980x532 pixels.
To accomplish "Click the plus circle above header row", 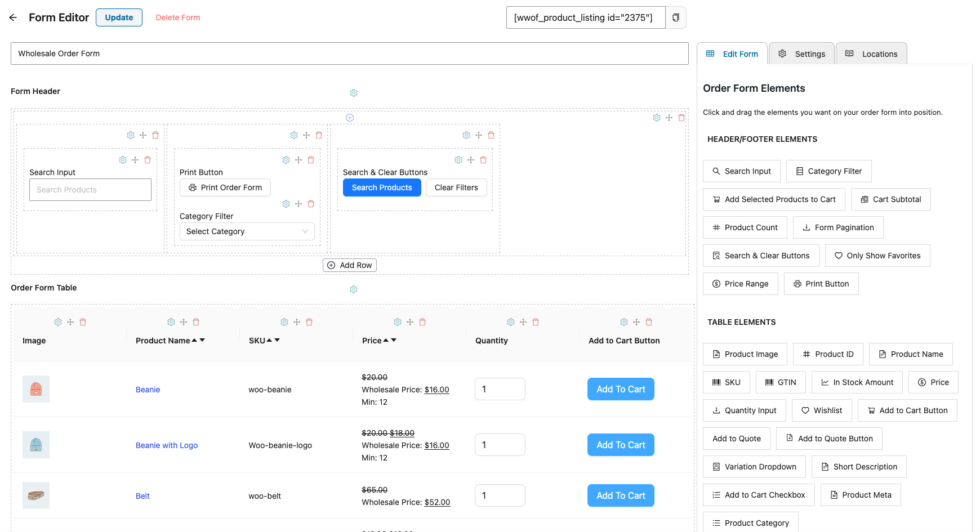I will [x=350, y=118].
